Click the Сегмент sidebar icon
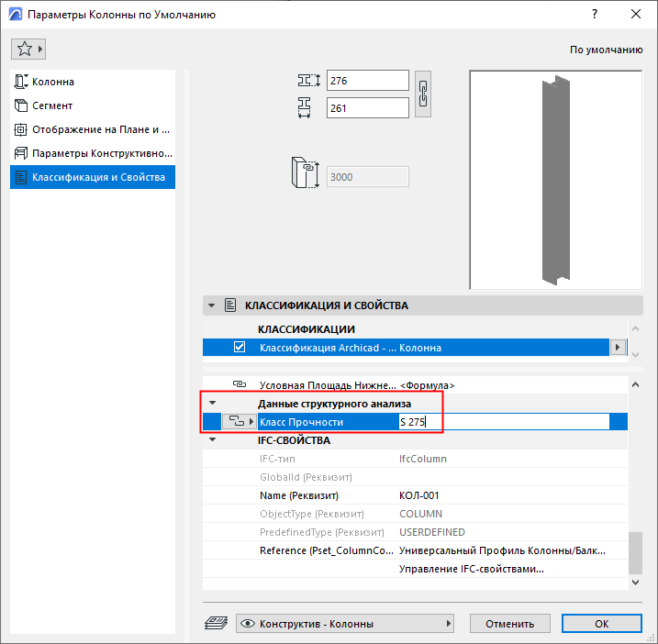Screen dimensions: 658x644 (21, 105)
